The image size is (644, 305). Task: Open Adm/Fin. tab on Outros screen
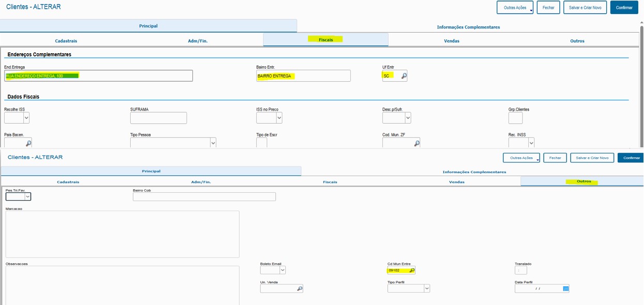(201, 182)
